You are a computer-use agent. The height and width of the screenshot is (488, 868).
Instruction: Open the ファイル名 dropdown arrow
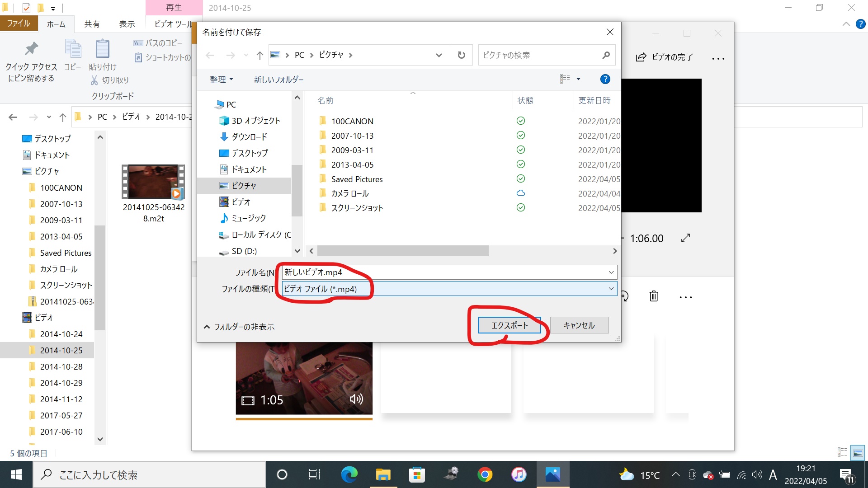(x=611, y=272)
